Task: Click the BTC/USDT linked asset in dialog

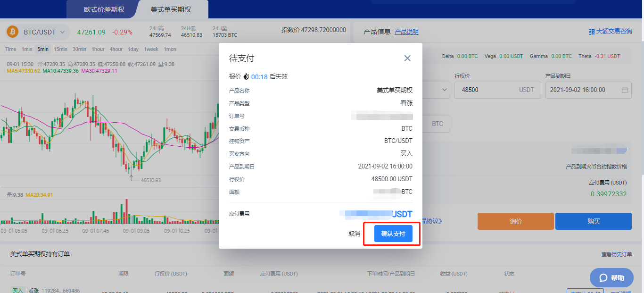Action: 398,141
